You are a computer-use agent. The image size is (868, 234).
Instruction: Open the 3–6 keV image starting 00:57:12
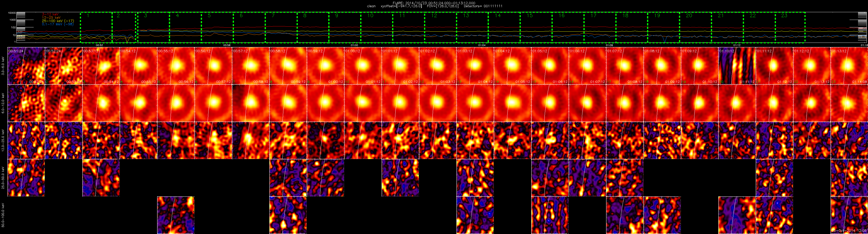250,66
